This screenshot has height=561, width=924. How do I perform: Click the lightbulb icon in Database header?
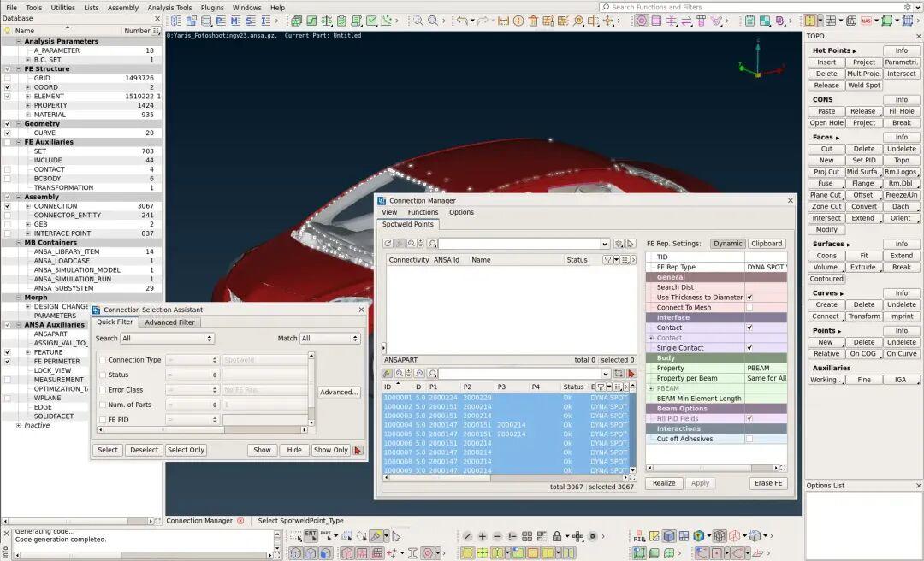coord(8,31)
